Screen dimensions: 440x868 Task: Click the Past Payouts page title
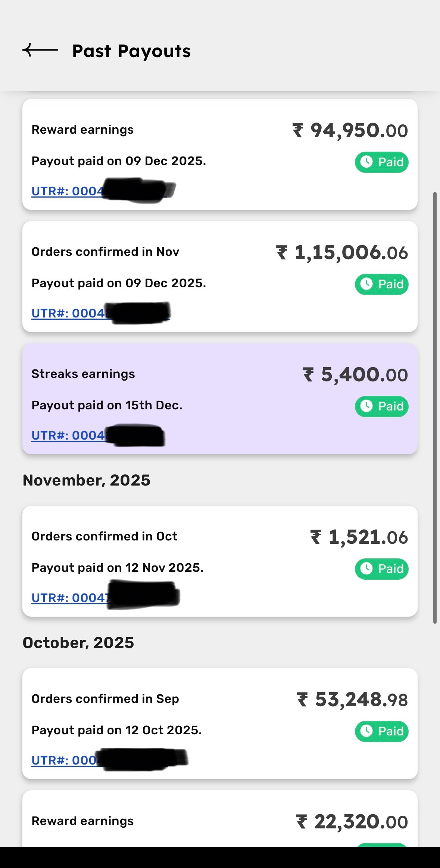click(131, 51)
